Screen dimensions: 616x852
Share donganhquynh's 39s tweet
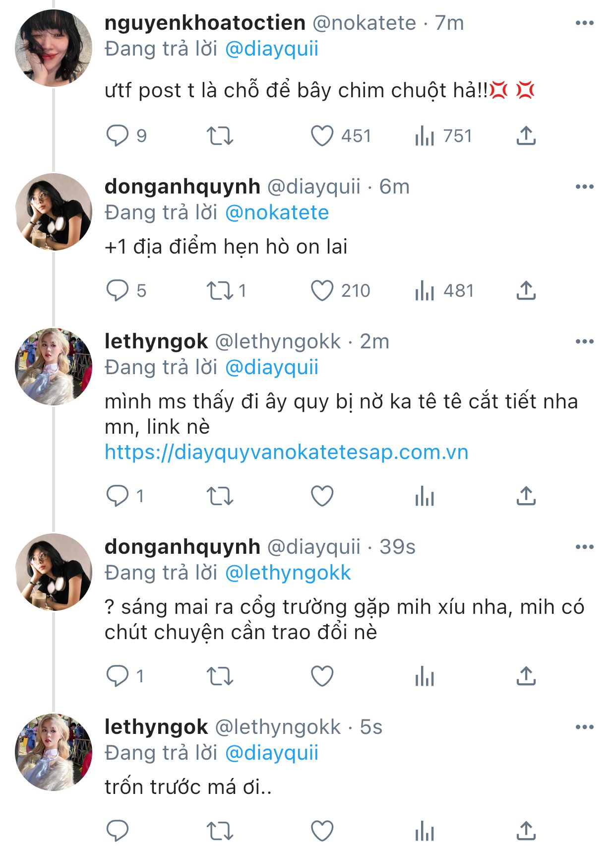tap(526, 676)
